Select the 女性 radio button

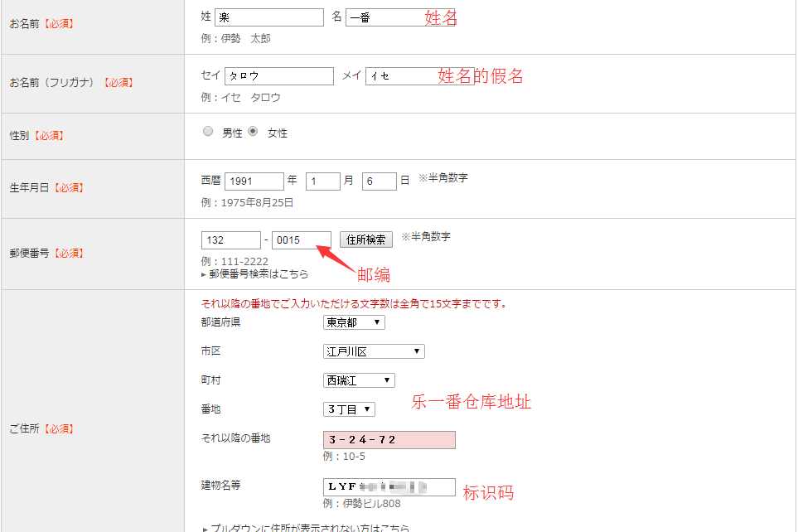coord(254,132)
